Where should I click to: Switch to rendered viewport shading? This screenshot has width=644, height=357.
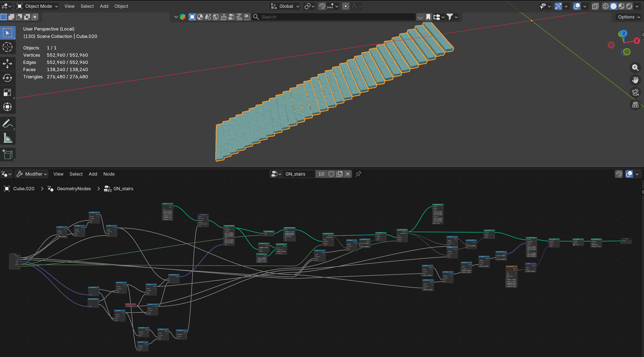[629, 6]
